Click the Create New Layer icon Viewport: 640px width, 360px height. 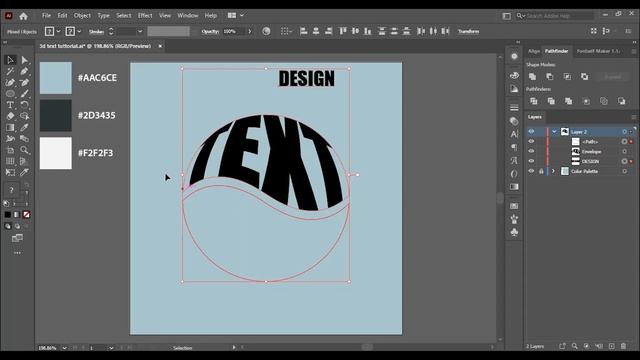[611, 346]
